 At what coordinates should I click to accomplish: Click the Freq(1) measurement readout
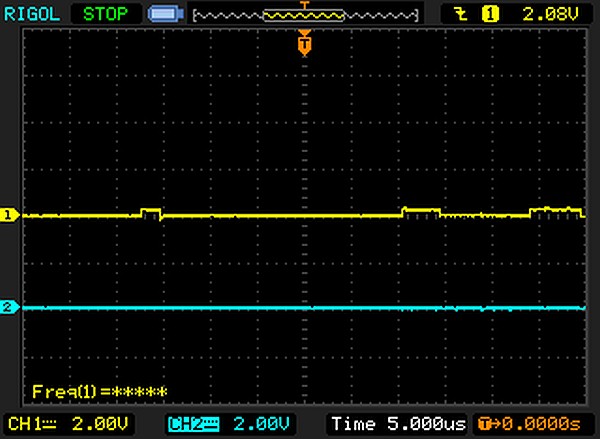pyautogui.click(x=99, y=391)
